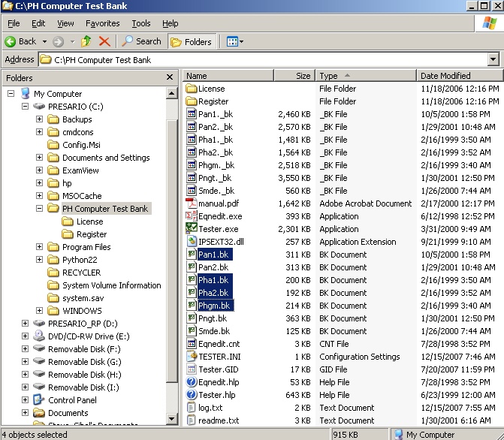Screen dimensions: 504x440
Task: Click the Forward arrow icon
Action: coord(58,41)
